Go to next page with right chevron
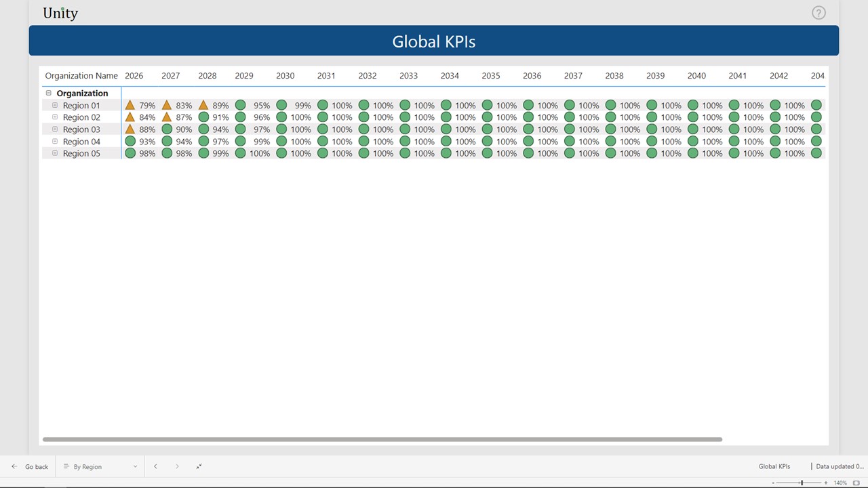868x488 pixels. pyautogui.click(x=177, y=466)
